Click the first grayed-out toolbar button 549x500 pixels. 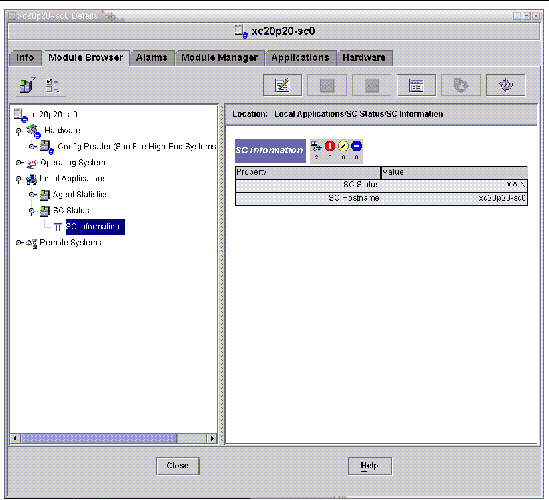pos(327,85)
